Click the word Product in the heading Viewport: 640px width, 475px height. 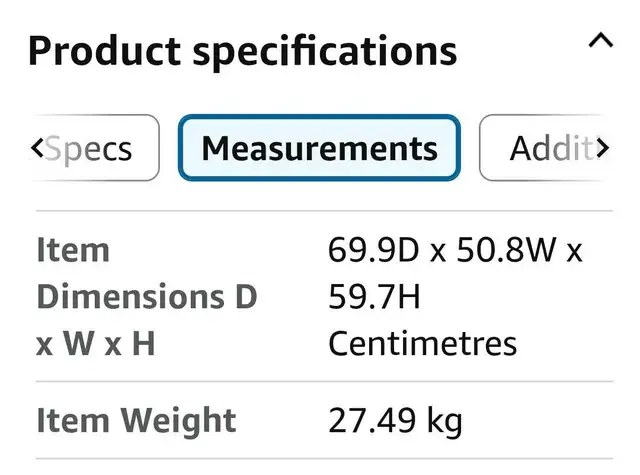pyautogui.click(x=104, y=51)
